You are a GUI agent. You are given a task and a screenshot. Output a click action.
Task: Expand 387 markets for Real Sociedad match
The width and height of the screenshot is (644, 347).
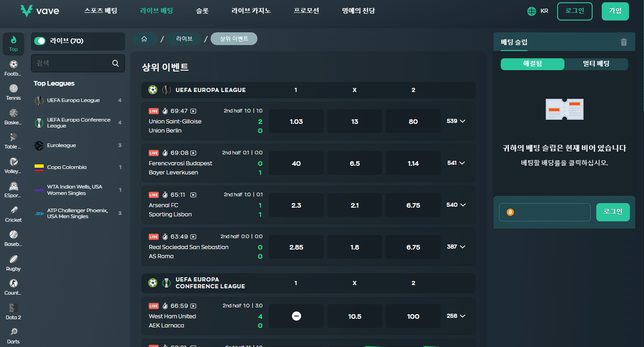tap(456, 247)
